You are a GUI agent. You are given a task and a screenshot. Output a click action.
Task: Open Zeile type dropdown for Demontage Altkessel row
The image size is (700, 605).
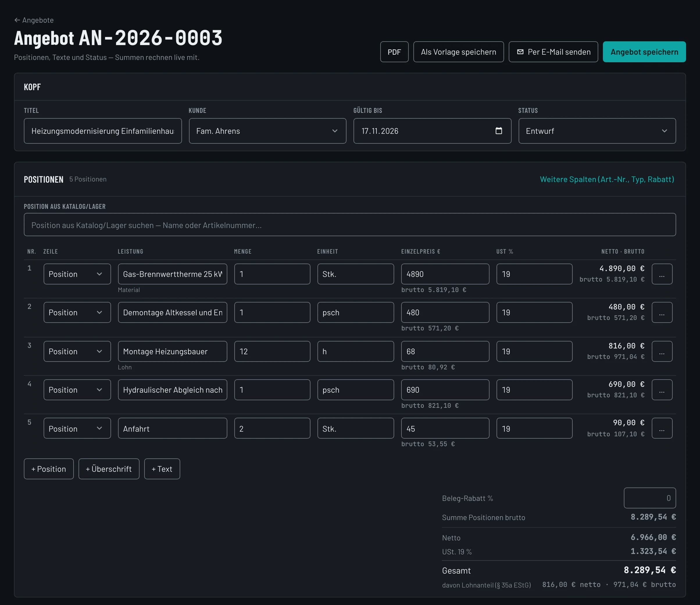click(77, 312)
